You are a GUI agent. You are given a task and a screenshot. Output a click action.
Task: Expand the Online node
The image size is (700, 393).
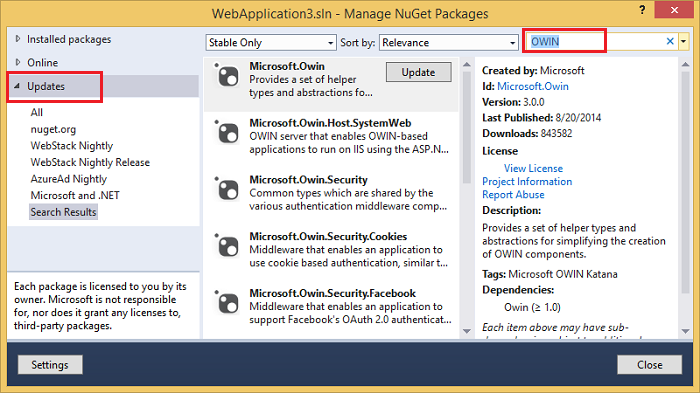click(x=17, y=62)
